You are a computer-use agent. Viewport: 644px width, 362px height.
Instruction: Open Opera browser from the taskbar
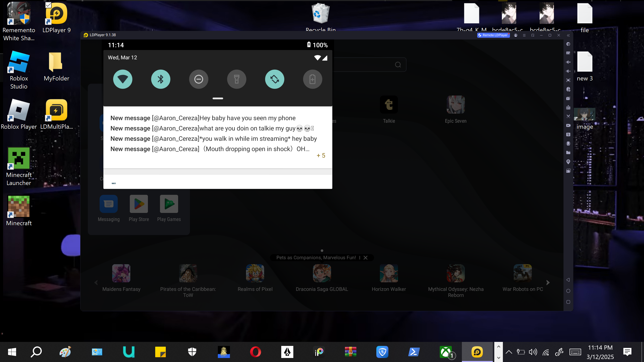coord(255,352)
